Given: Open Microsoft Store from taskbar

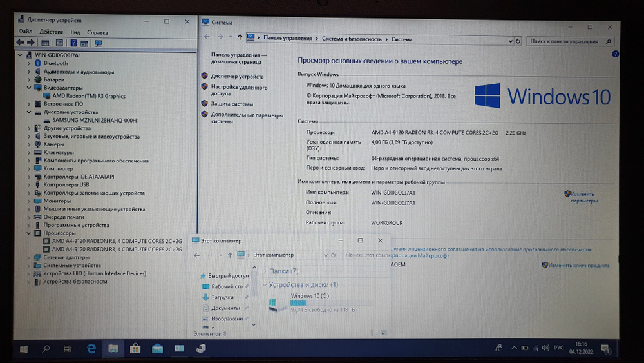Looking at the screenshot, I should (x=135, y=349).
